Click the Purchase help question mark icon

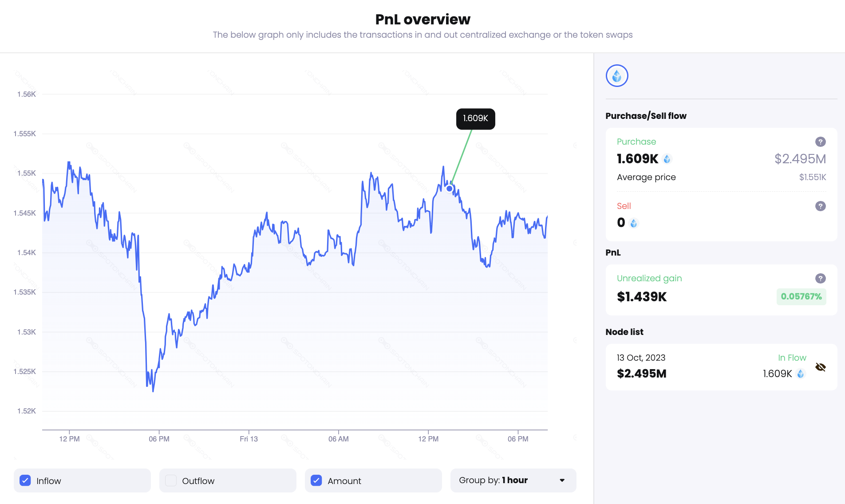(820, 142)
